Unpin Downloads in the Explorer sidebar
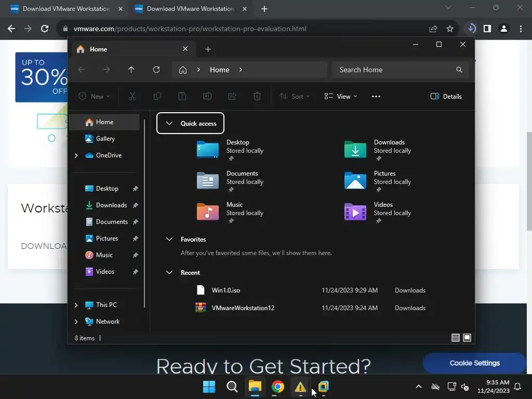This screenshot has width=532, height=399. pos(136,205)
